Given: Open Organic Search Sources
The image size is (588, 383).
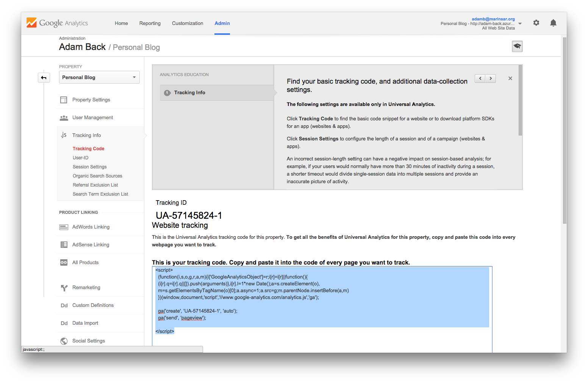Looking at the screenshot, I should click(97, 176).
